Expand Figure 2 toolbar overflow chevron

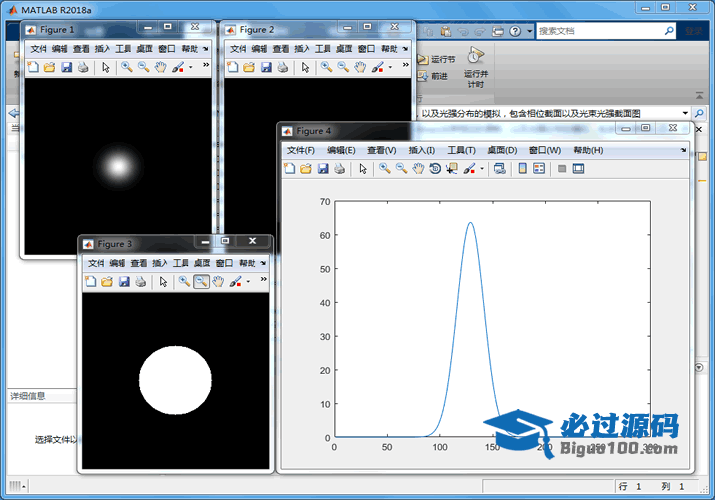coord(406,65)
